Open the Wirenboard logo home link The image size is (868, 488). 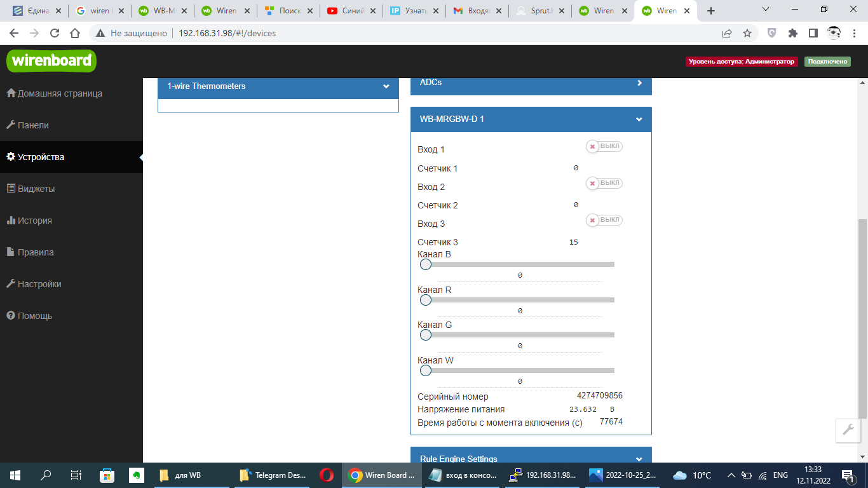[51, 61]
